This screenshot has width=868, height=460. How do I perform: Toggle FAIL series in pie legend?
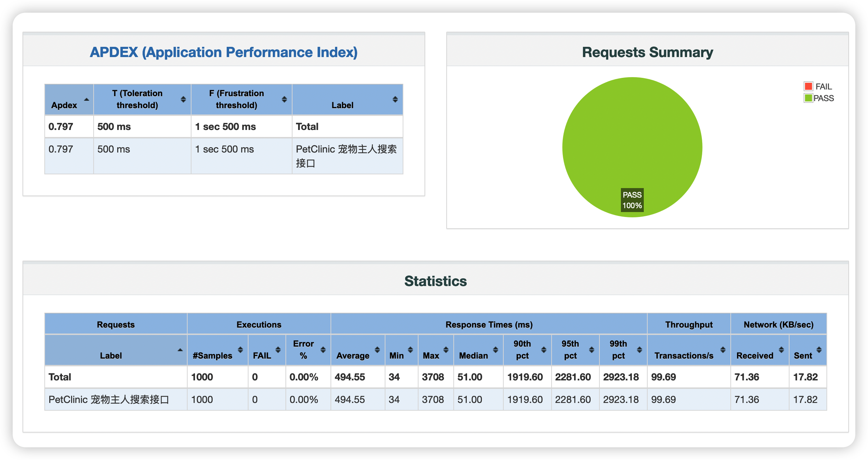pos(823,87)
